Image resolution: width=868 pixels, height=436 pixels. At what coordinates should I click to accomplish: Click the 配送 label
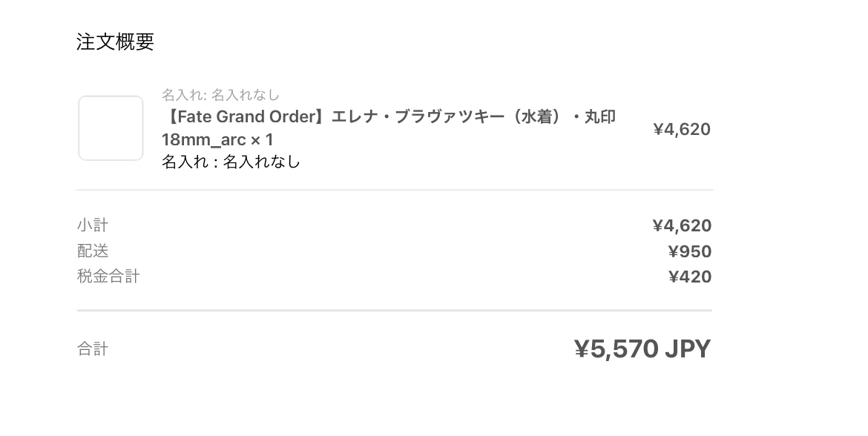(x=93, y=251)
